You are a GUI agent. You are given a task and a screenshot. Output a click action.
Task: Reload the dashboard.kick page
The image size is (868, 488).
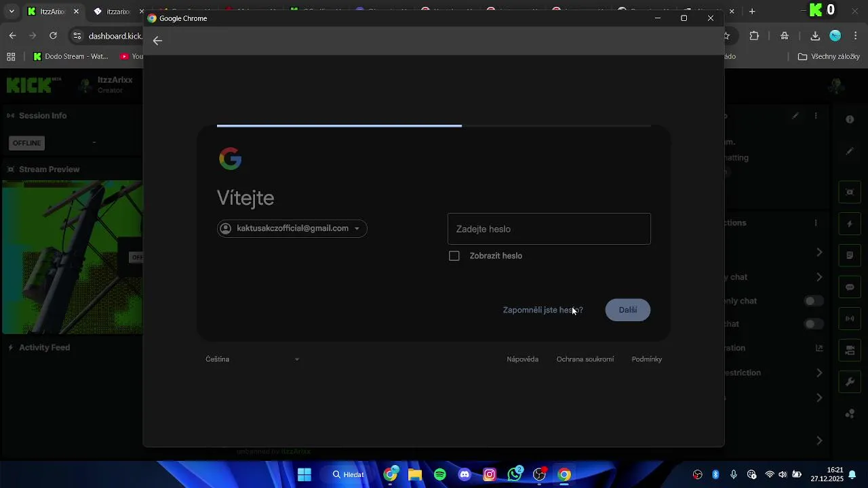[x=53, y=36]
